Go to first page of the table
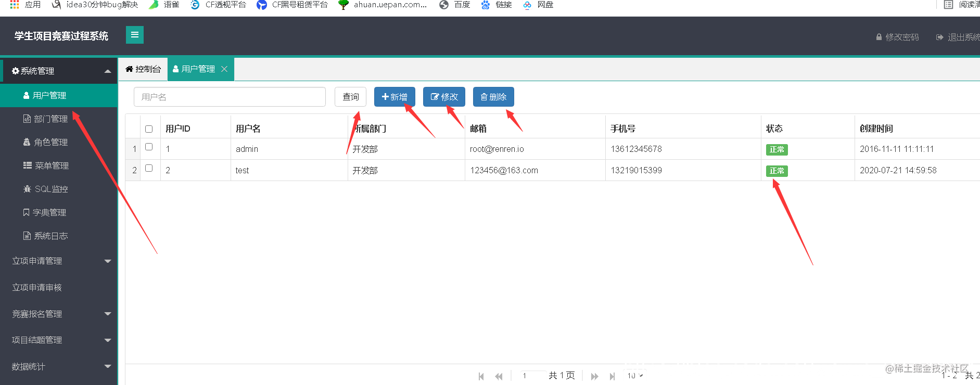Viewport: 980px width, 385px height. click(481, 376)
